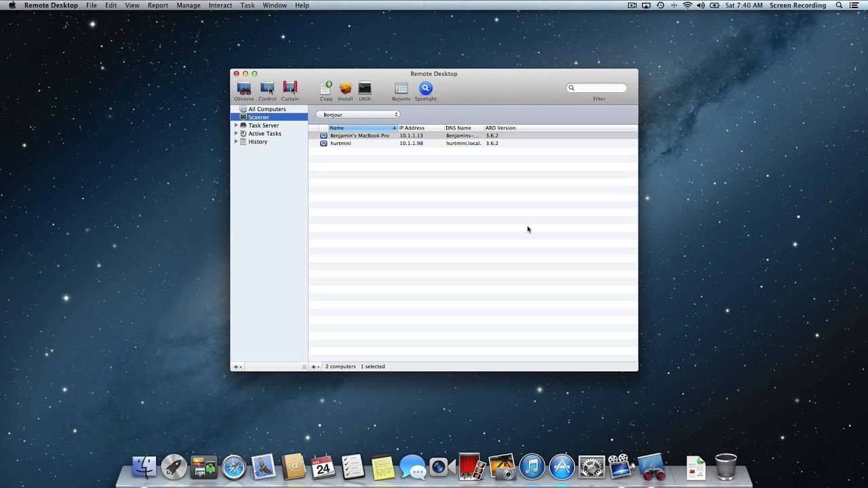
Task: Click the Remote Desktop binoculars Dock icon
Action: (652, 467)
